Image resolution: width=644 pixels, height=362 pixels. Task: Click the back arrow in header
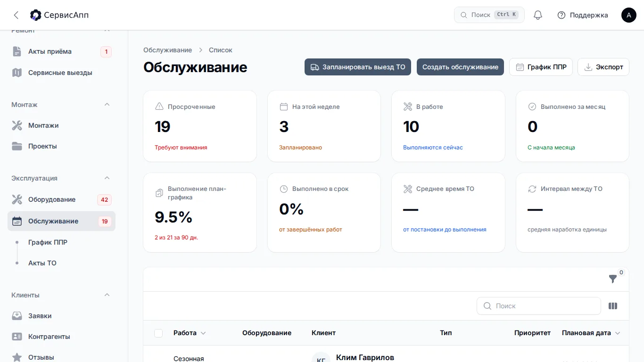coord(16,15)
